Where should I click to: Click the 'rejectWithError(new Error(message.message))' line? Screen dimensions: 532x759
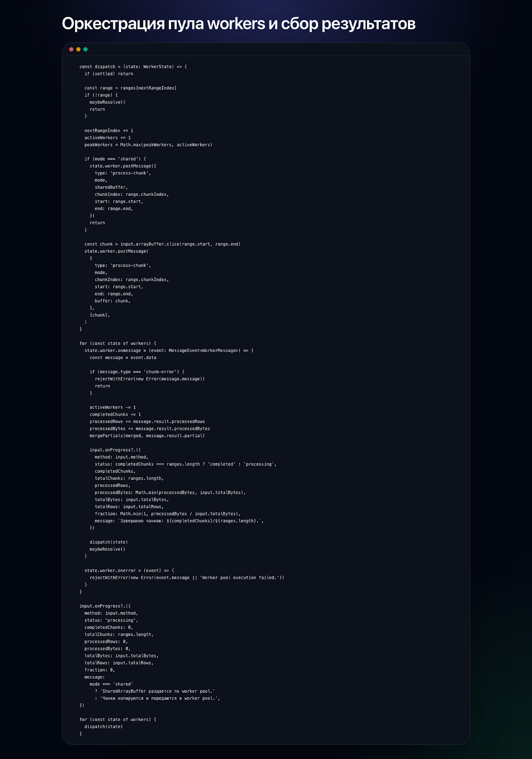coord(149,379)
